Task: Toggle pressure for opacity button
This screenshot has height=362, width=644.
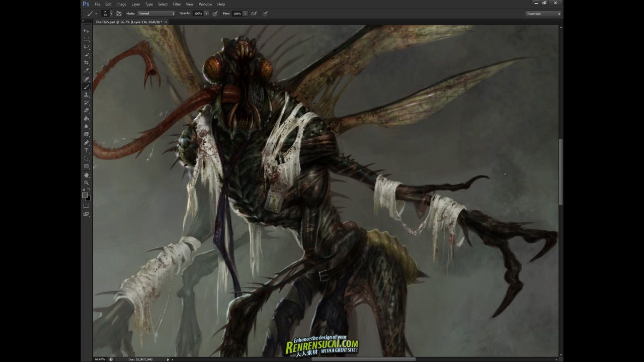Action: [x=215, y=14]
